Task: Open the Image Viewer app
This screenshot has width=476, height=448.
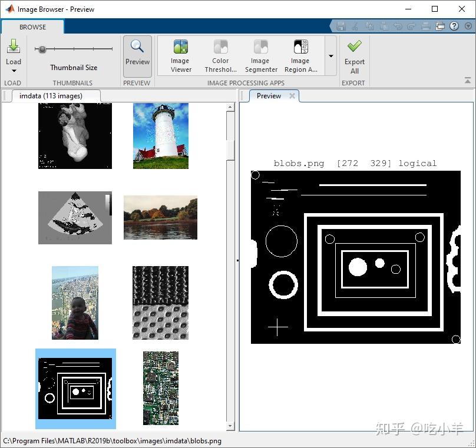Action: [x=181, y=56]
